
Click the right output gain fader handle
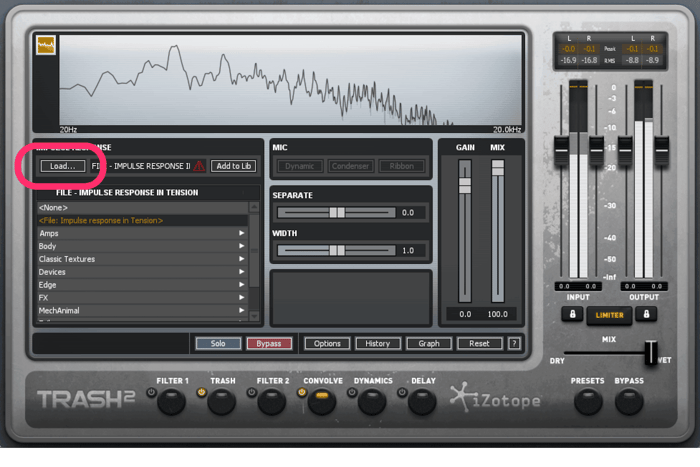[x=662, y=150]
